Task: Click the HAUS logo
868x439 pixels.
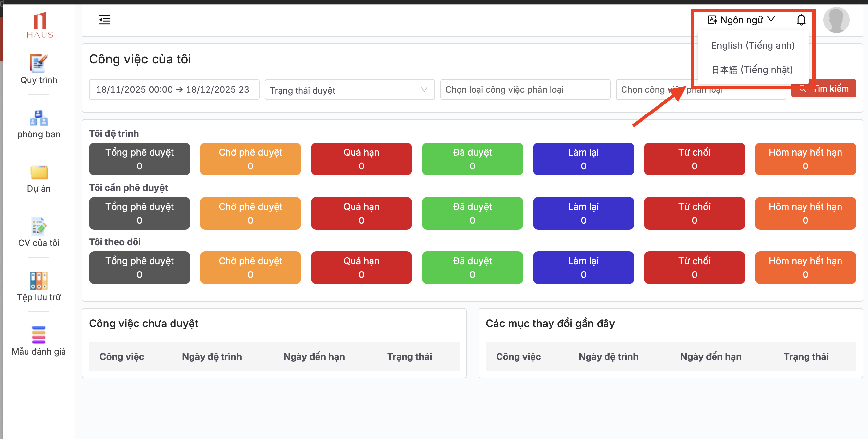Action: pos(40,25)
